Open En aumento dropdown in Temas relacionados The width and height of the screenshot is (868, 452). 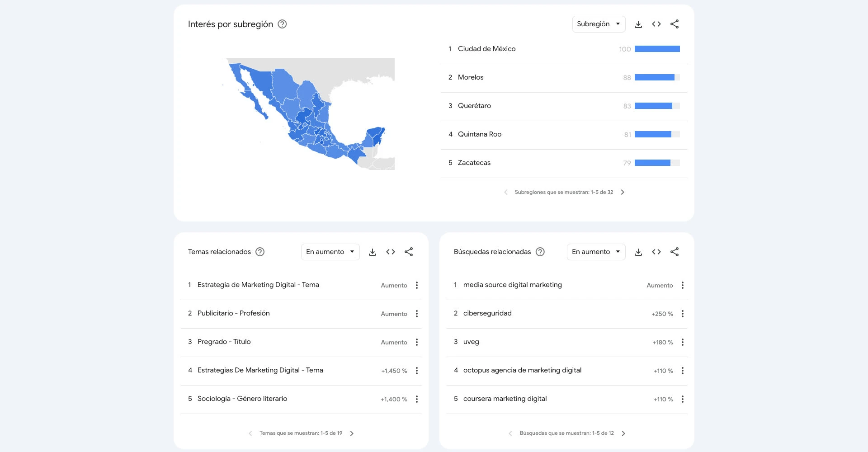(330, 252)
